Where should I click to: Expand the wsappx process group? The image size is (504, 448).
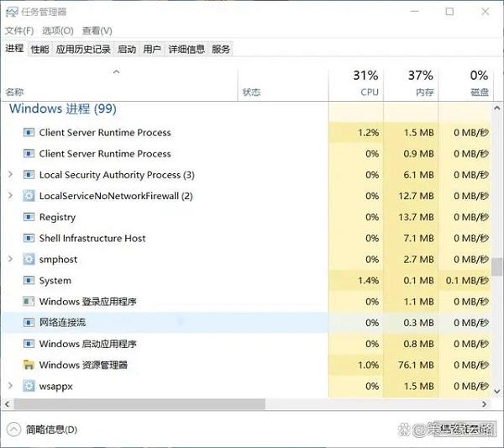click(x=10, y=386)
